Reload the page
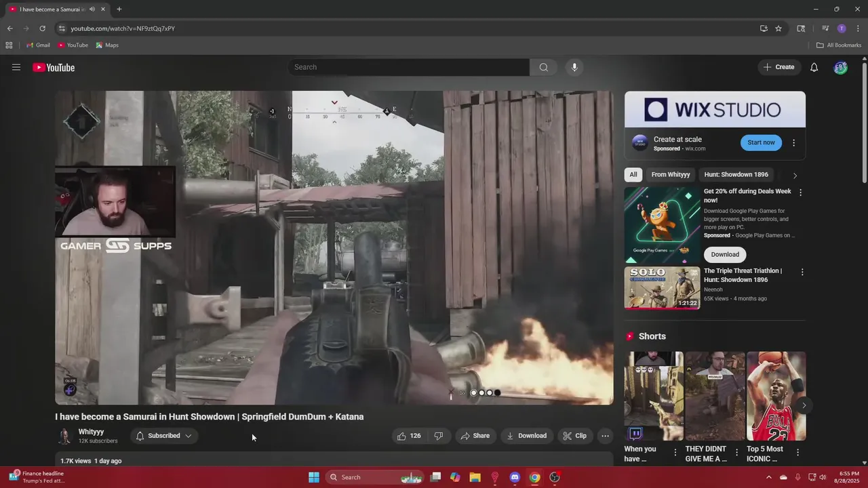This screenshot has width=868, height=488. coord(42,28)
